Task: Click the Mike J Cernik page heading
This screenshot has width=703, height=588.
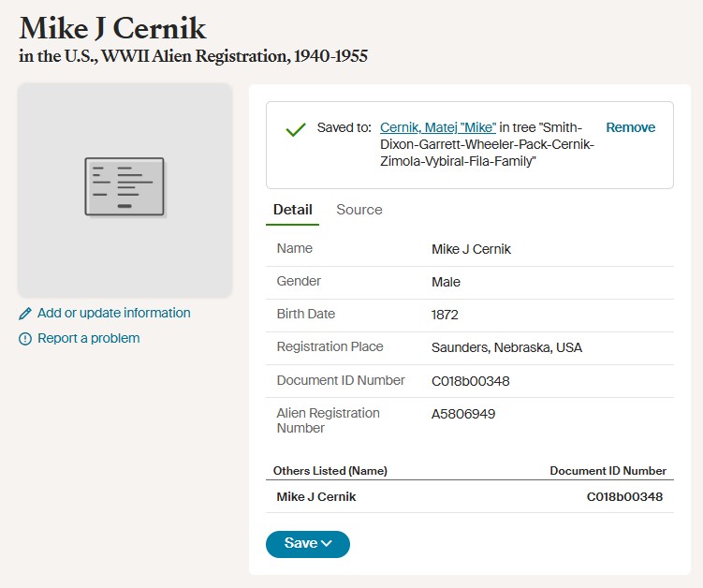Action: coord(112,27)
